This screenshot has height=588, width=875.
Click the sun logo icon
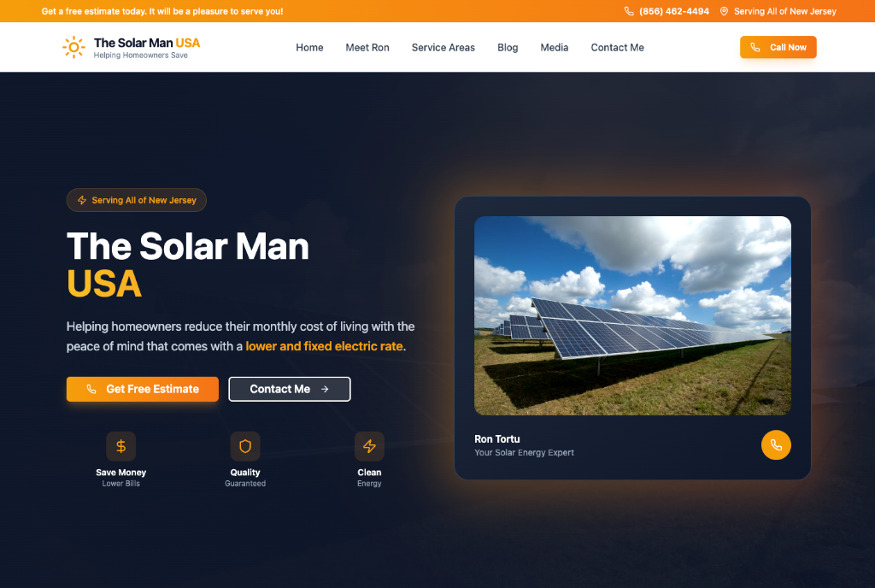[73, 47]
